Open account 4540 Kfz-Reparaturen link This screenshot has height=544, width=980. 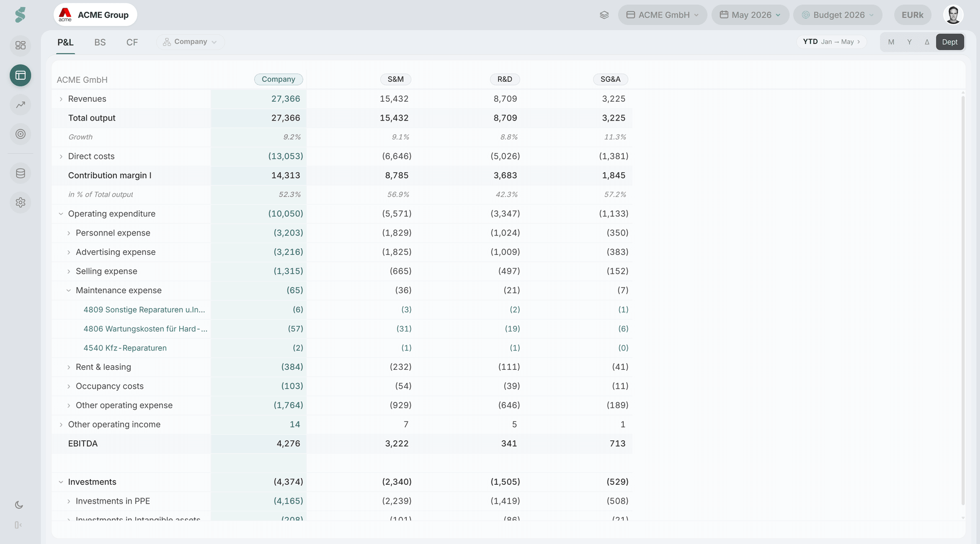tap(125, 348)
